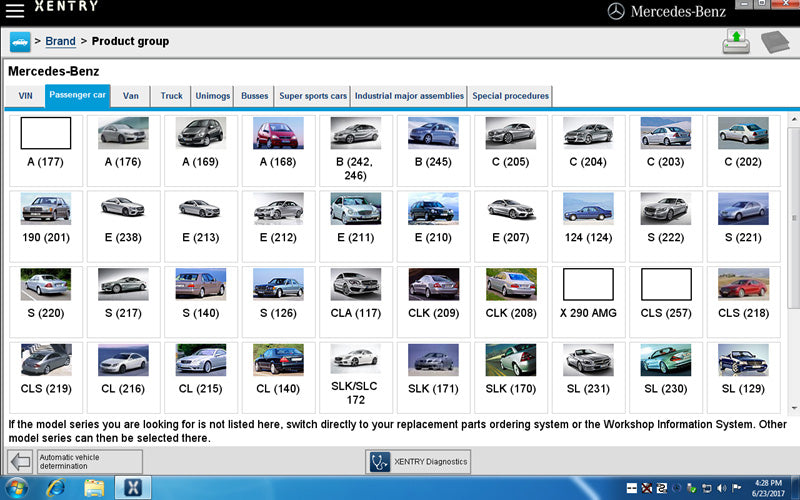Open Internet Explorer from the taskbar
Viewport: 800px width, 500px height.
tap(55, 488)
